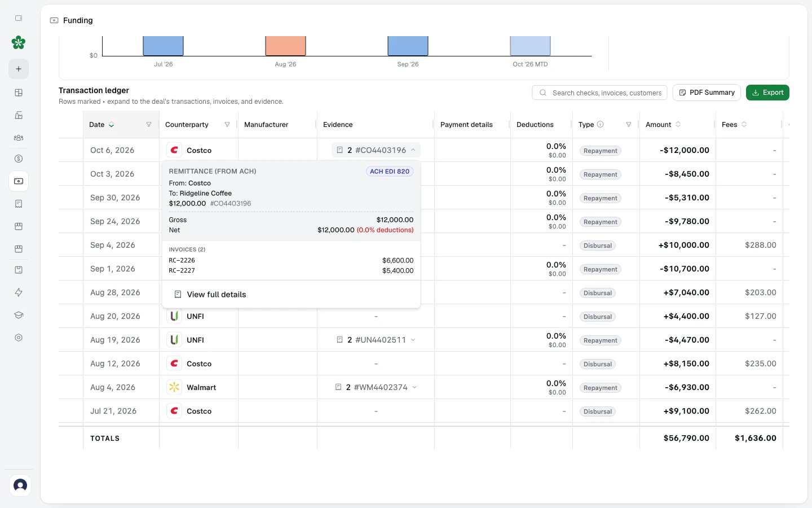
Task: Click the orange Aug '26 chart bar
Action: (x=286, y=46)
